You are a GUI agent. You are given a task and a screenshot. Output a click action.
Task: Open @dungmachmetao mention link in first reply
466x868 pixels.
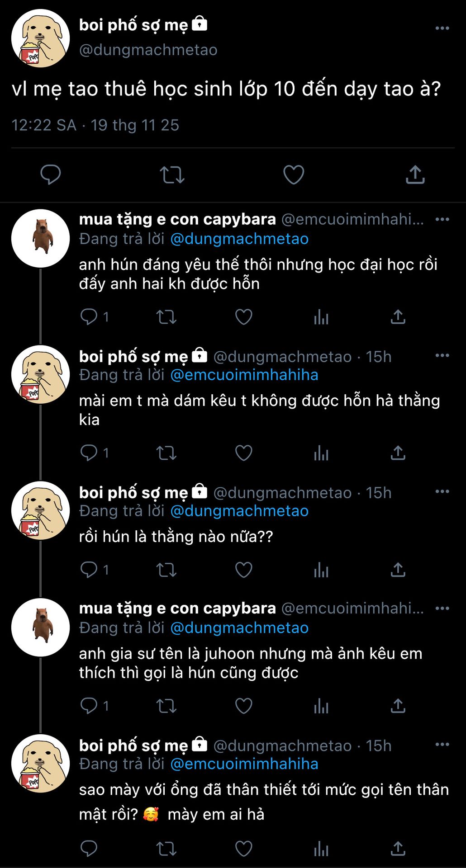(x=239, y=239)
